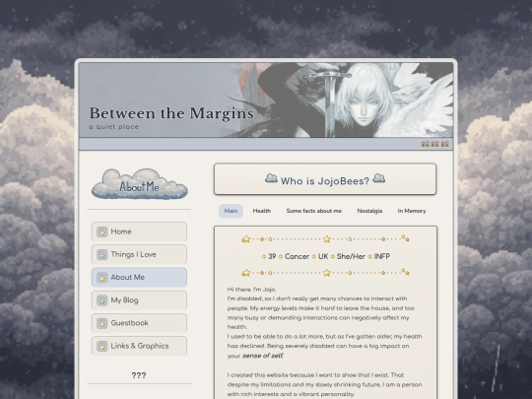
Task: Open the Some facts about me tab
Action: coord(314,211)
